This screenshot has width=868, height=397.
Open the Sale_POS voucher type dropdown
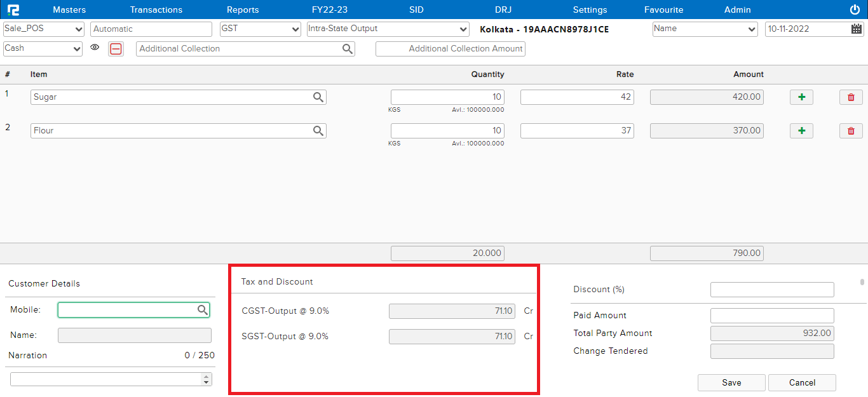coord(44,29)
